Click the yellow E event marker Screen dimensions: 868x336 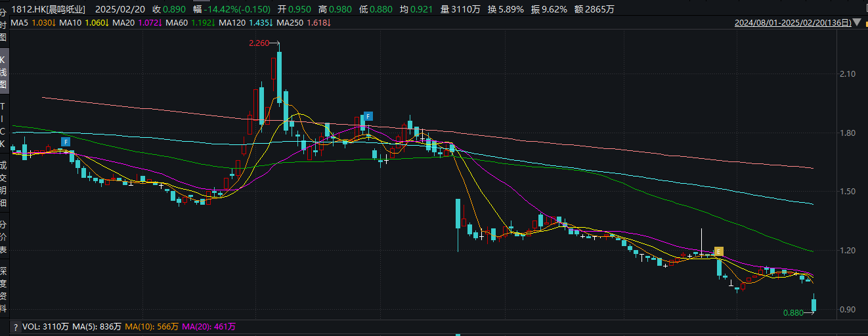pyautogui.click(x=718, y=251)
